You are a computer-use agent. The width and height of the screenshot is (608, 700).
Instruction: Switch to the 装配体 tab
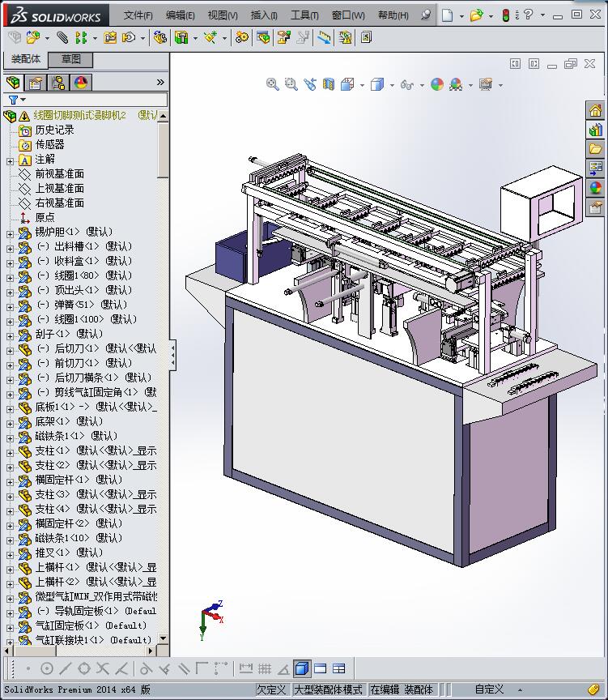(x=25, y=59)
